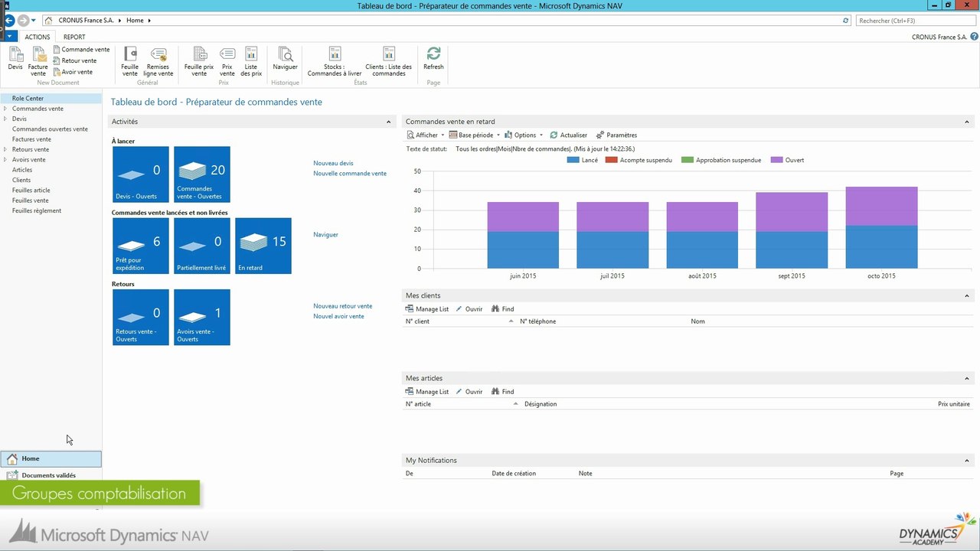Click Nouveau devis link
The width and height of the screenshot is (980, 551).
(333, 163)
